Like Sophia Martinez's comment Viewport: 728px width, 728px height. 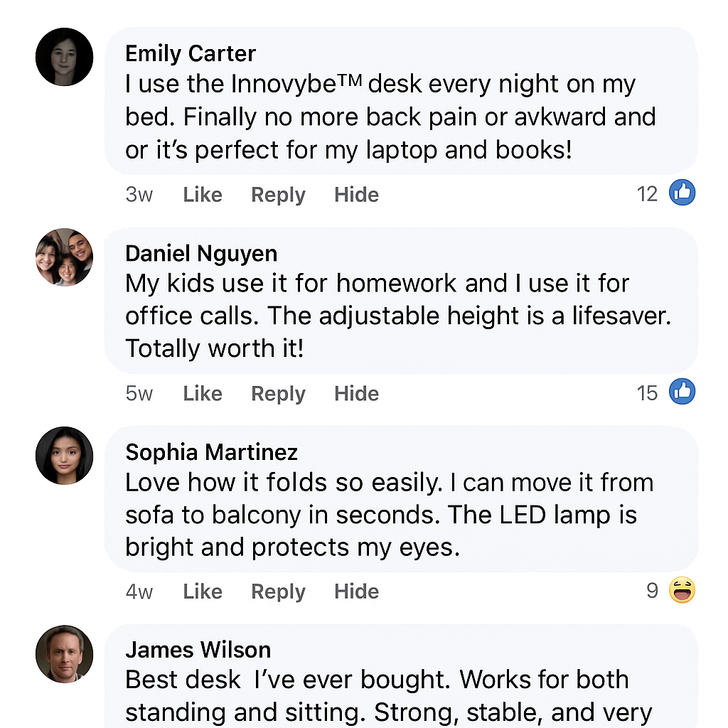click(203, 591)
